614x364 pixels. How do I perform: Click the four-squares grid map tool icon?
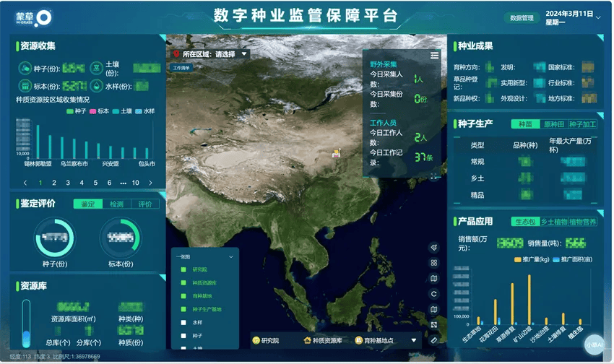pyautogui.click(x=434, y=263)
